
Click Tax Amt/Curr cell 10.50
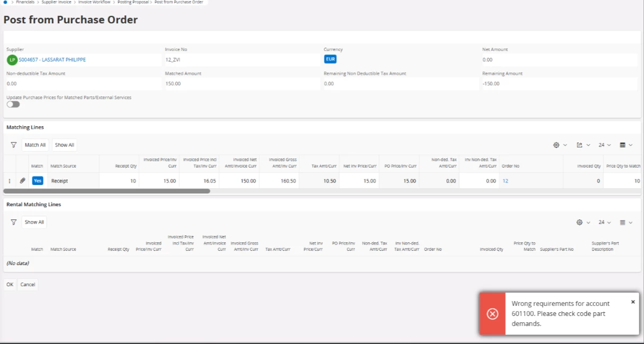tap(319, 181)
